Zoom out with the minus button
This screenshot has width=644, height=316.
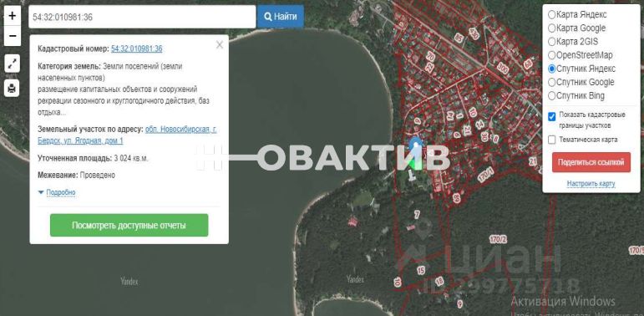tap(13, 36)
